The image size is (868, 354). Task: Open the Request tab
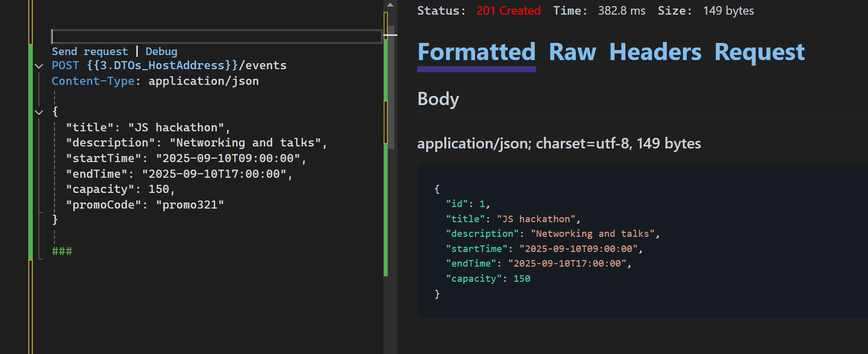760,52
